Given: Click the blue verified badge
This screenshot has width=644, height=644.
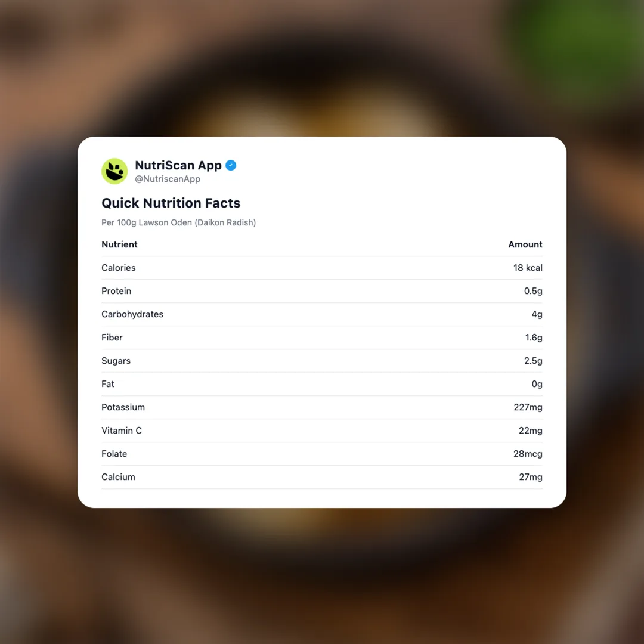Looking at the screenshot, I should pos(231,165).
